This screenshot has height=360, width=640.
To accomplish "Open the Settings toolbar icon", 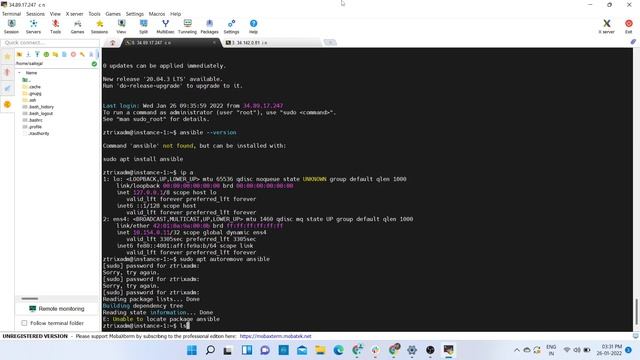I will [x=231, y=27].
